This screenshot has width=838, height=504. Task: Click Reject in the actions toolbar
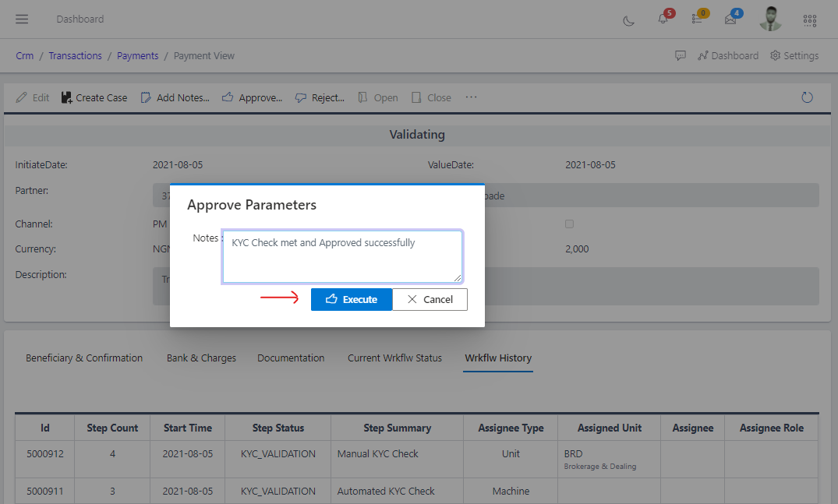(x=320, y=97)
